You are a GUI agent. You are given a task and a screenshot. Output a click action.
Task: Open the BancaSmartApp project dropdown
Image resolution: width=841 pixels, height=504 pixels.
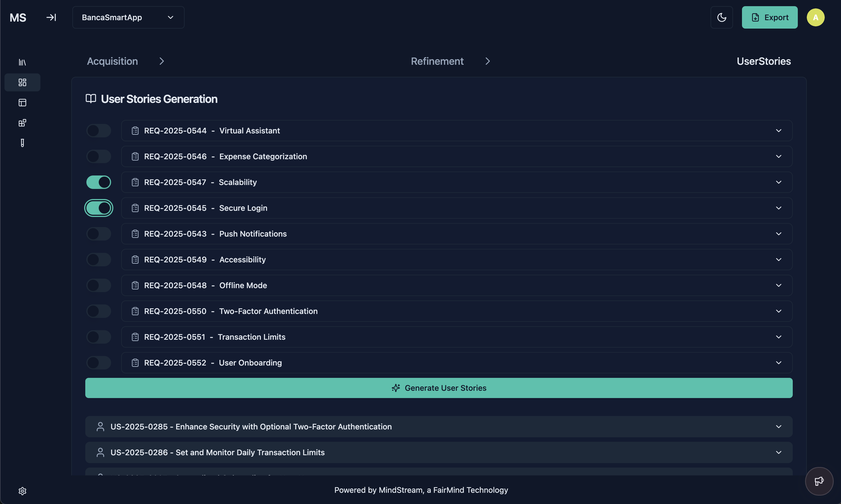tap(128, 17)
